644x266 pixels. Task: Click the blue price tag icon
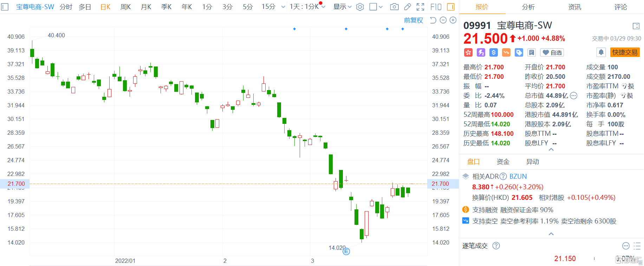pos(519,52)
